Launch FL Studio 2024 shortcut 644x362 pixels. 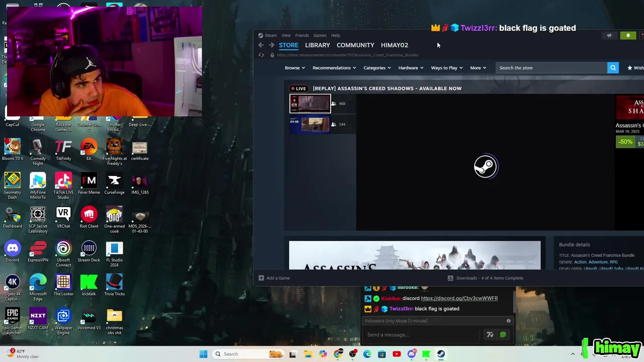pos(114,254)
